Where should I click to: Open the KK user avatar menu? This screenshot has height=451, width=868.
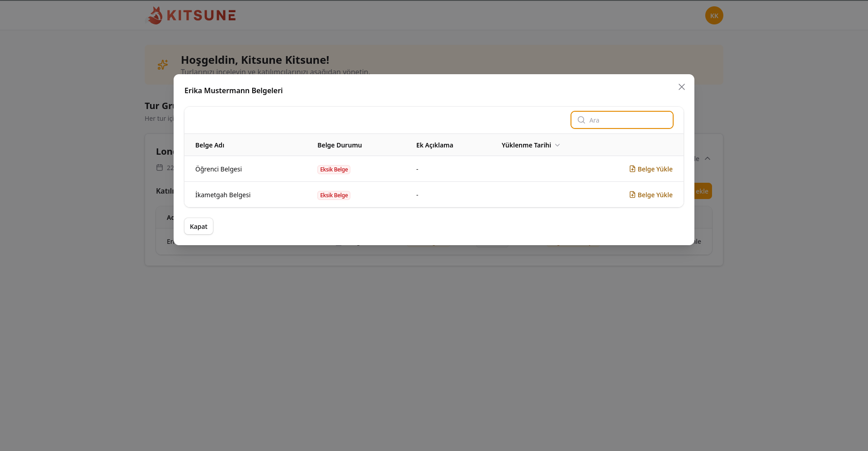coord(714,15)
